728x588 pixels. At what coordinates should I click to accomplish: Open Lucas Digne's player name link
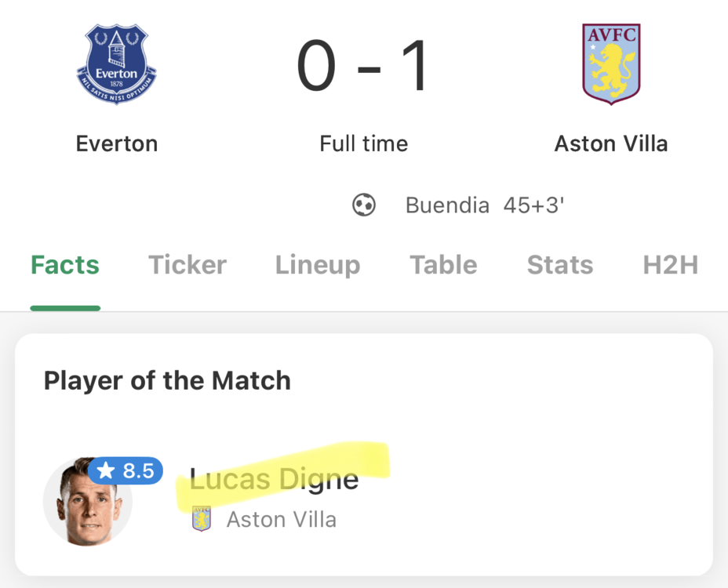275,478
